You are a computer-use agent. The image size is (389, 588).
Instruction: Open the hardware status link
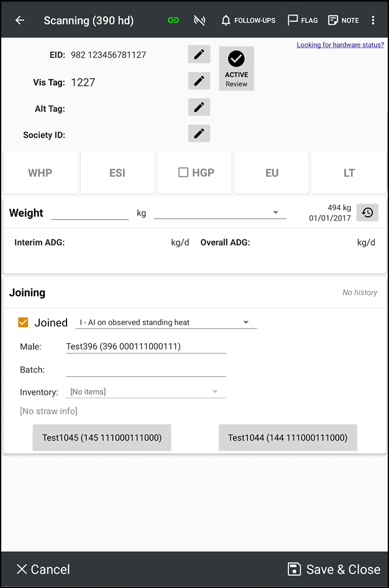click(340, 45)
